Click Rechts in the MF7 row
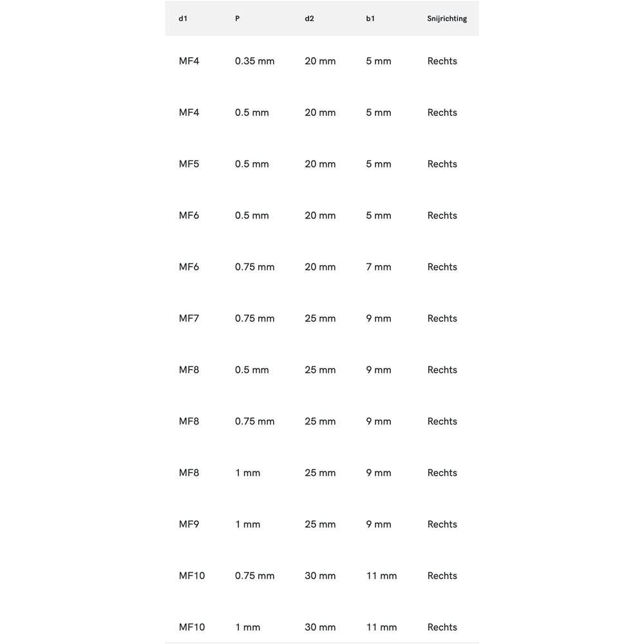The height and width of the screenshot is (644, 644). [x=442, y=319]
